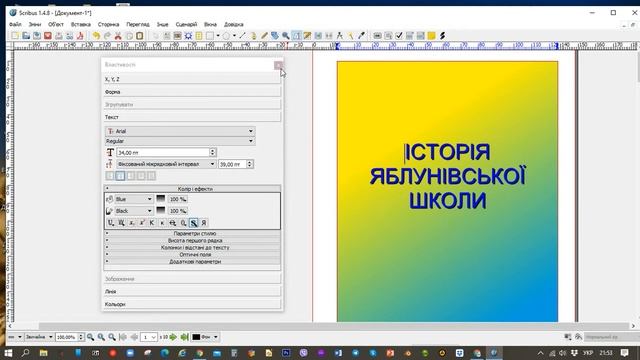Open the Кольори properties tab
The width and height of the screenshot is (640, 360).
click(192, 304)
